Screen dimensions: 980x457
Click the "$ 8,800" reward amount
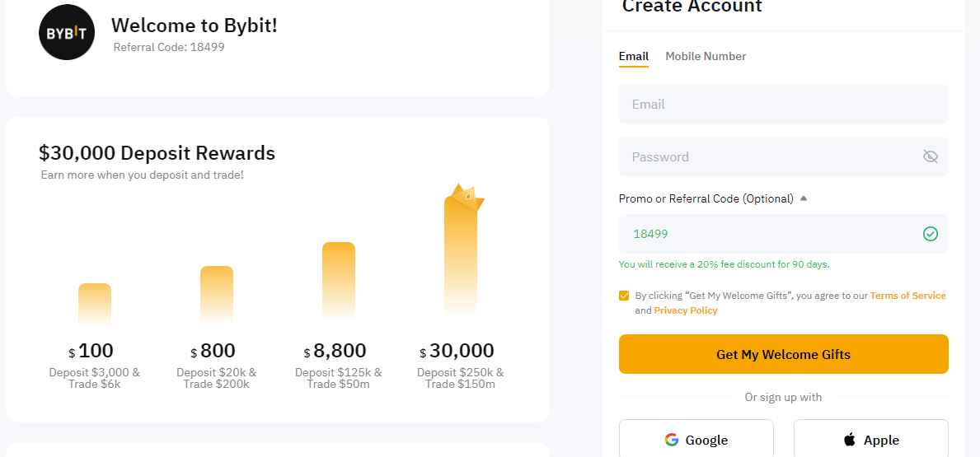(335, 351)
